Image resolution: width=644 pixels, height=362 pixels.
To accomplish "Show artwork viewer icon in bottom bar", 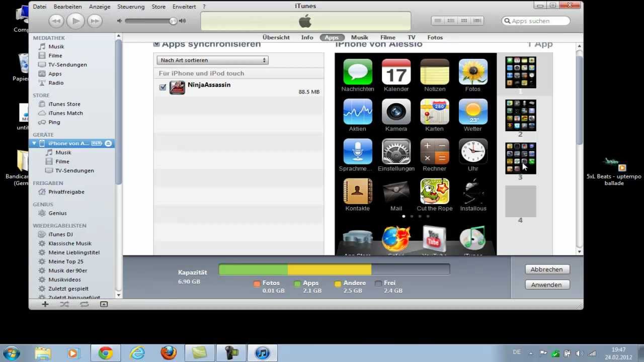I will point(104,304).
